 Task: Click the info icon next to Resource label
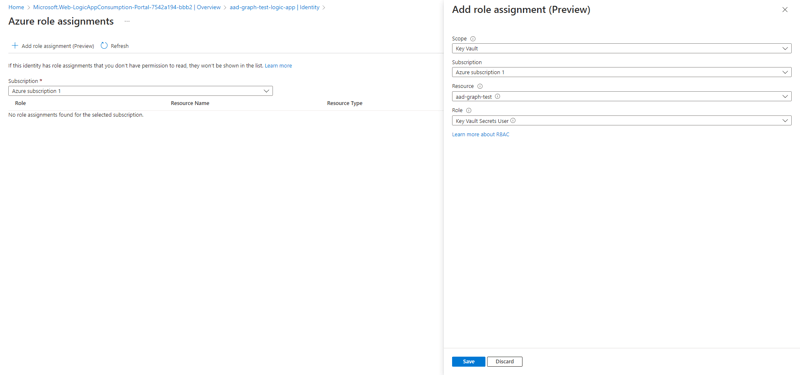click(480, 86)
